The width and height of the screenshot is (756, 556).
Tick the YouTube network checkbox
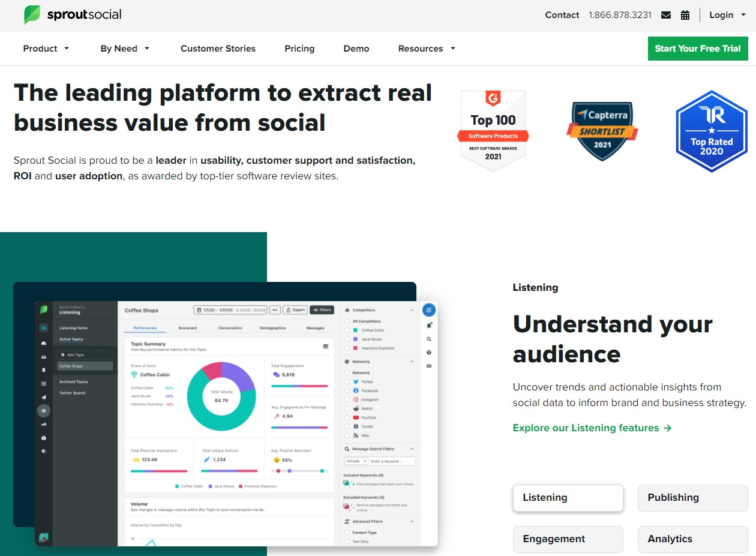tap(347, 417)
